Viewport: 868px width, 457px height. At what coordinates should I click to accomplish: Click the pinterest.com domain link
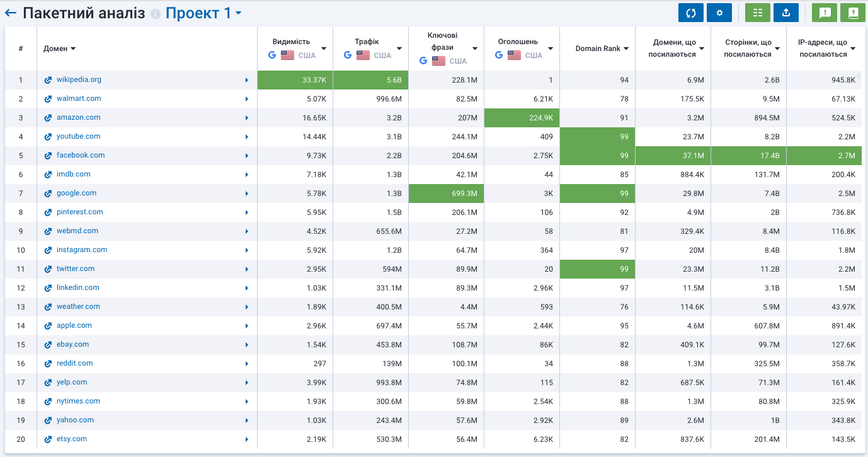[79, 212]
